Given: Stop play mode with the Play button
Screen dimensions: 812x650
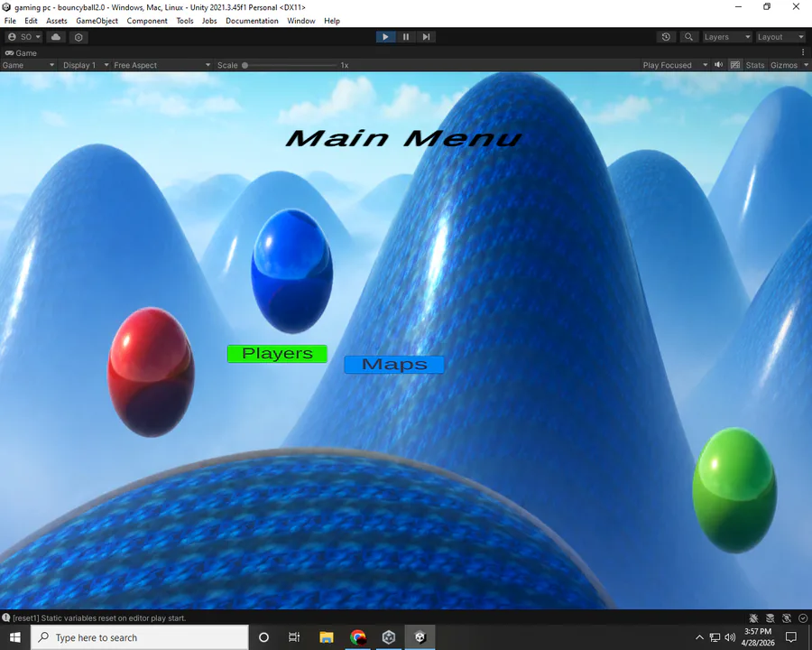Looking at the screenshot, I should pos(385,37).
